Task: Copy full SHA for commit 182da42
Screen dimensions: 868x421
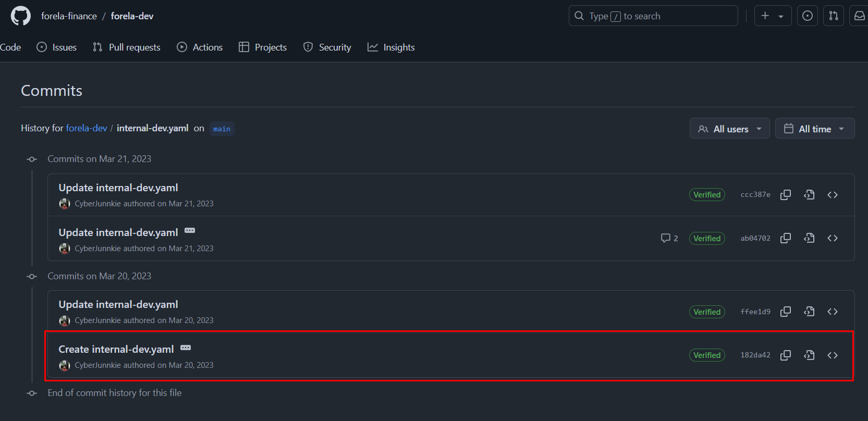Action: [786, 355]
